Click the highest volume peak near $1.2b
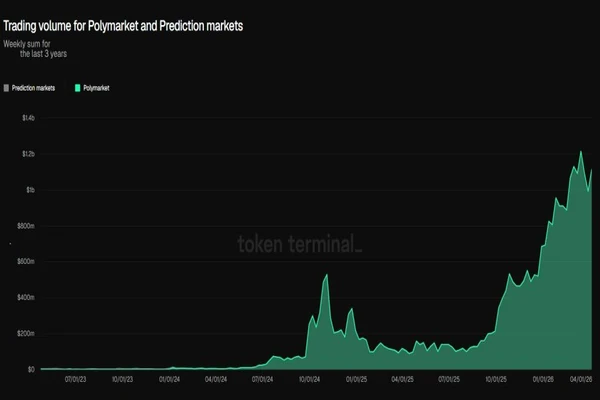The height and width of the screenshot is (400, 600). (x=581, y=152)
